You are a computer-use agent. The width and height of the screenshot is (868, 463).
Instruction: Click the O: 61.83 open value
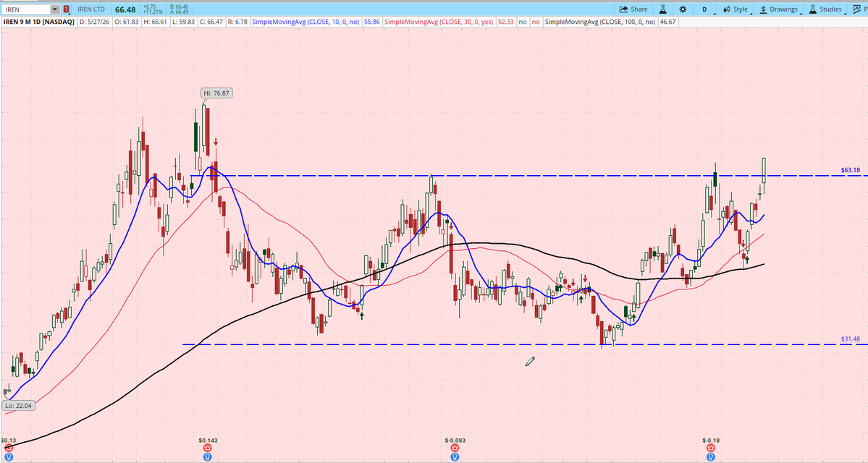[x=125, y=22]
